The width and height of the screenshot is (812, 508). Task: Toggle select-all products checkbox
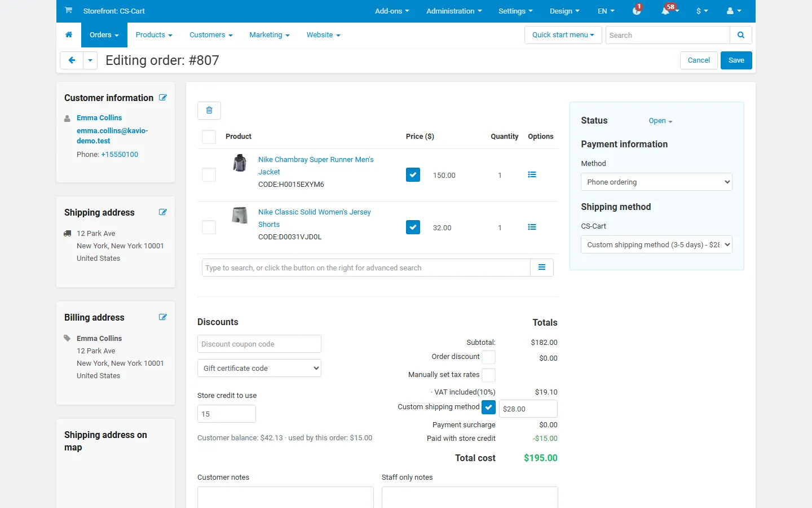[x=209, y=137]
